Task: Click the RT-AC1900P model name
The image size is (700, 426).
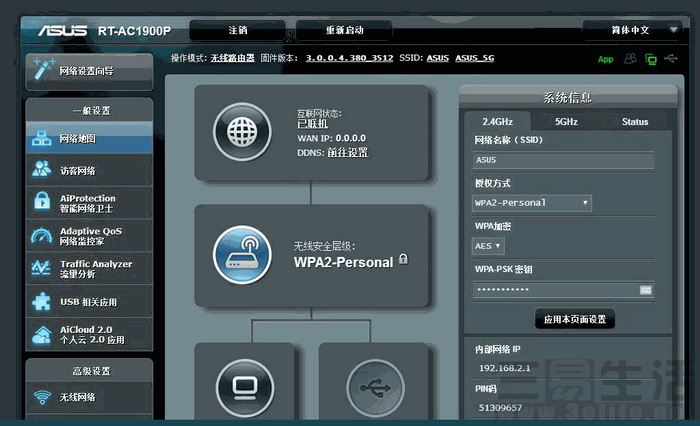Action: (x=134, y=31)
